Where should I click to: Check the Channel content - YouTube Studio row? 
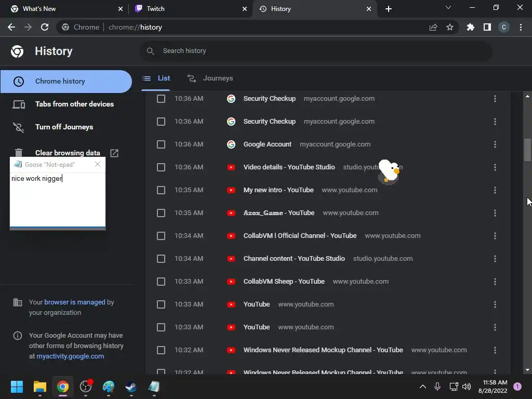point(161,259)
